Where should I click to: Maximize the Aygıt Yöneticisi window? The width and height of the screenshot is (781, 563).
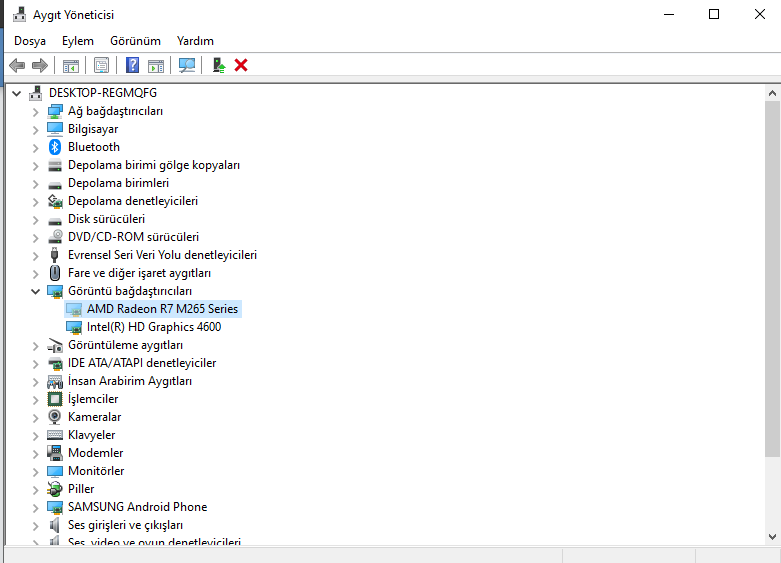[x=714, y=14]
